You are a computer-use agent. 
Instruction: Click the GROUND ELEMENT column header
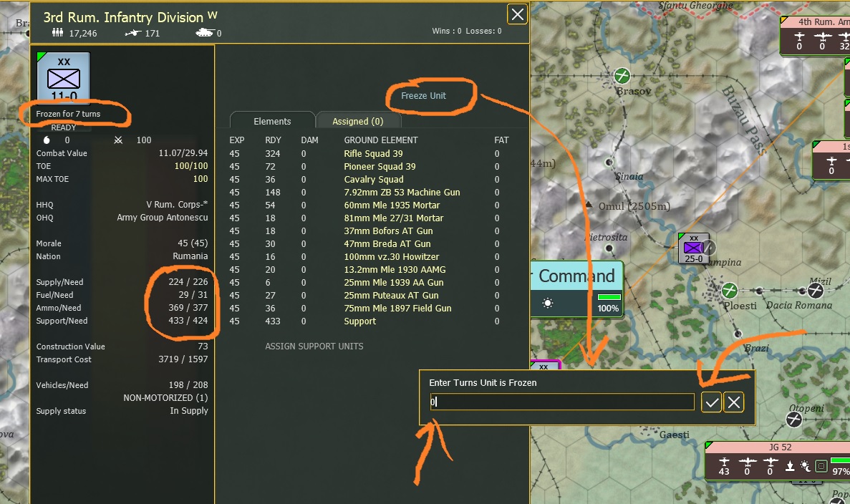381,140
